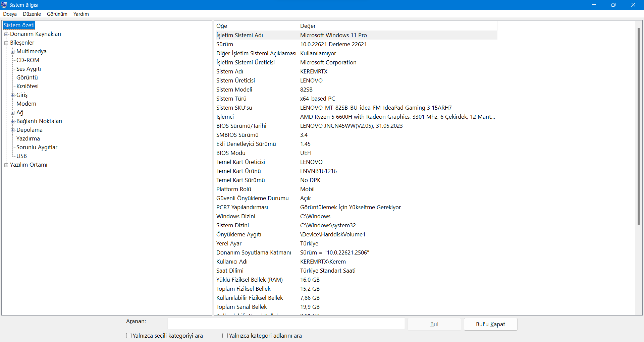Expand the Depolama node
644x342 pixels.
tap(12, 130)
